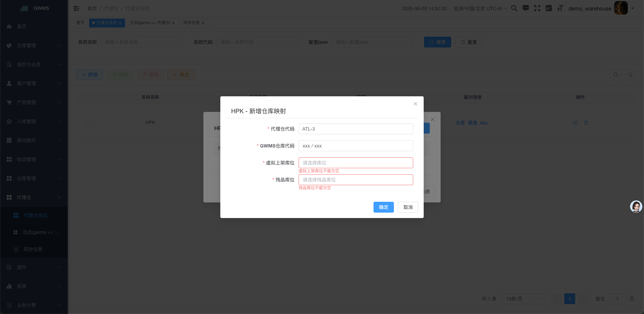Click the 导出 export button

(x=181, y=75)
